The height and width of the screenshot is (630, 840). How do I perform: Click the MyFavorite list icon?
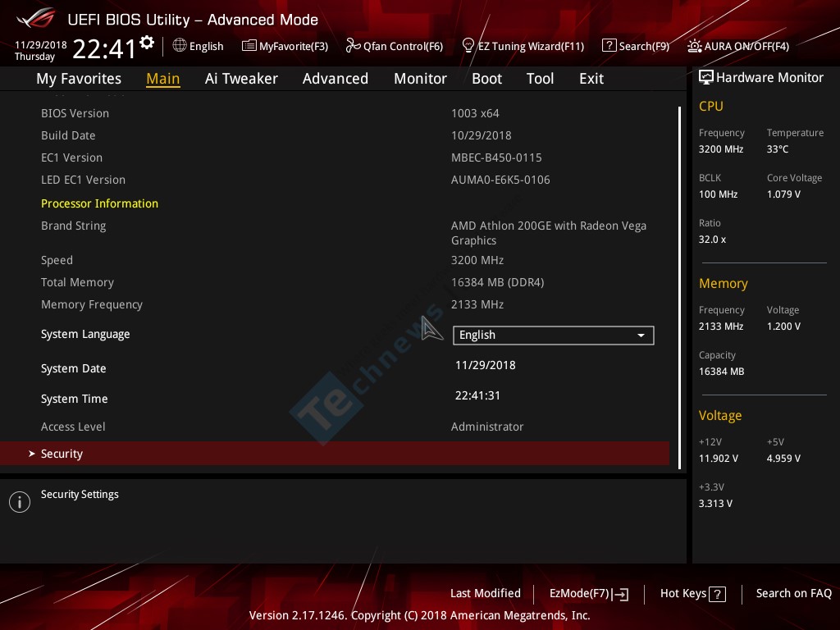coord(249,46)
